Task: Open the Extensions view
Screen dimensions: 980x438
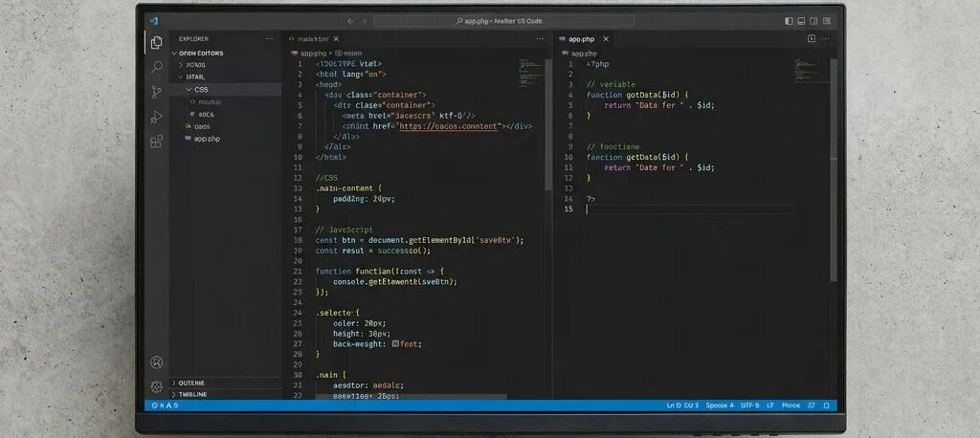Action: (156, 142)
